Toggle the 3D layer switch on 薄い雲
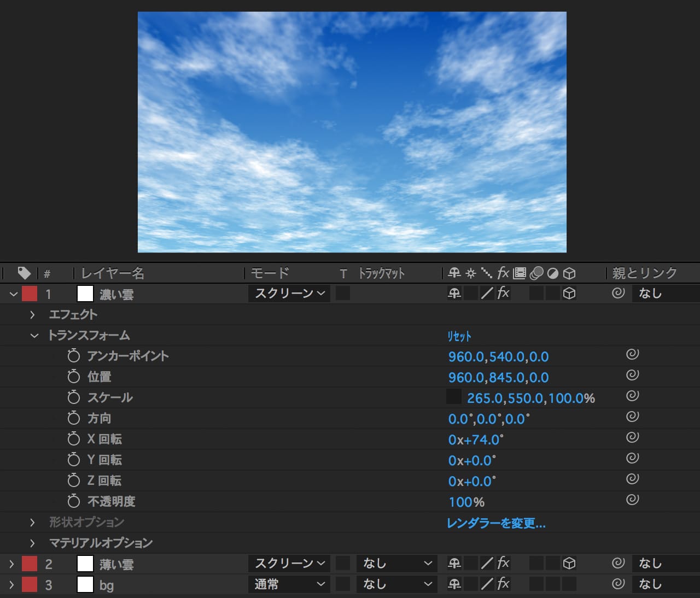Viewport: 700px width, 598px height. click(569, 564)
